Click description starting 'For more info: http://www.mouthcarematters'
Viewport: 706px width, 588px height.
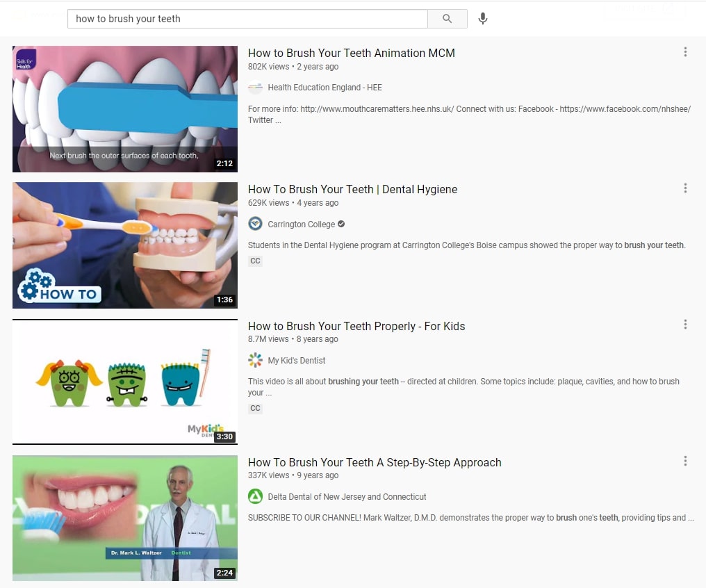469,115
